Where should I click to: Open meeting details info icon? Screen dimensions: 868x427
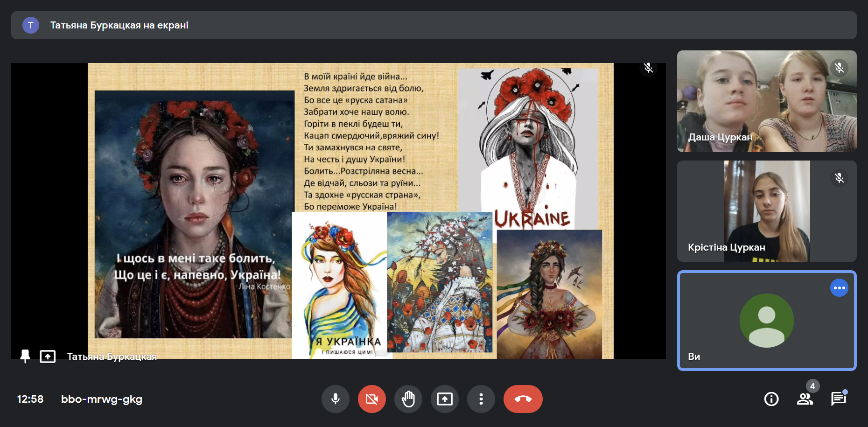771,399
